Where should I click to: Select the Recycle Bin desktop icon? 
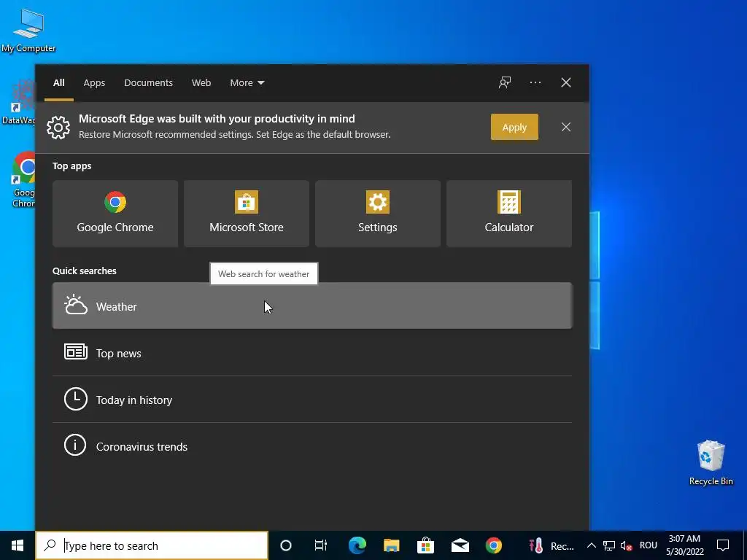point(711,462)
